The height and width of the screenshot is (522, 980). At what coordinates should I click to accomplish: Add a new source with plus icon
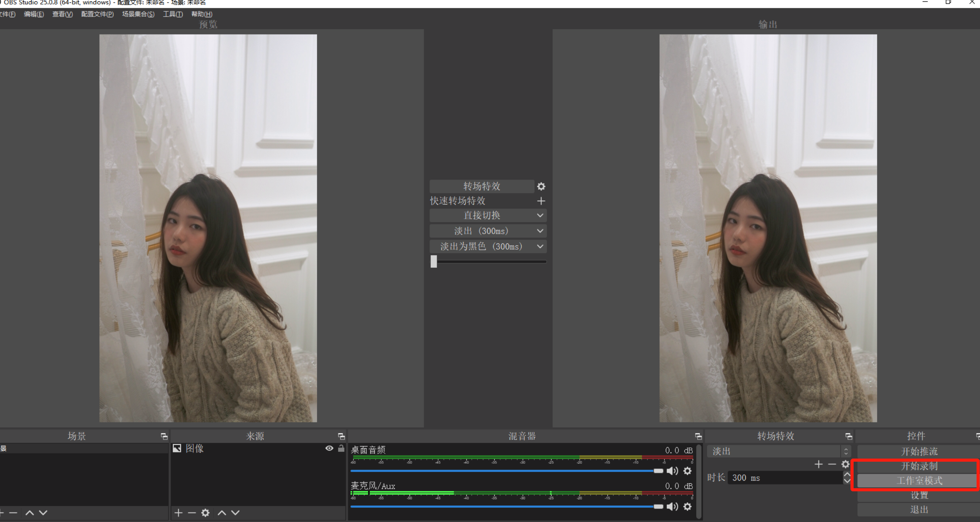[178, 513]
